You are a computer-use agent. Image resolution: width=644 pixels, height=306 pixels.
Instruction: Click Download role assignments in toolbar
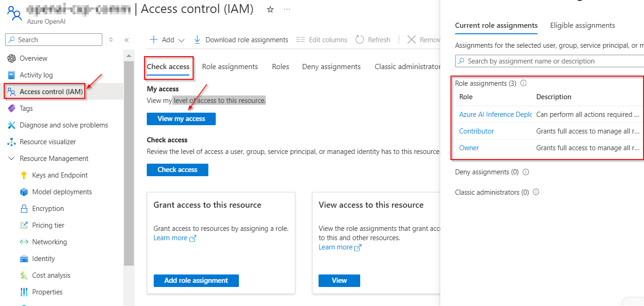(x=241, y=40)
